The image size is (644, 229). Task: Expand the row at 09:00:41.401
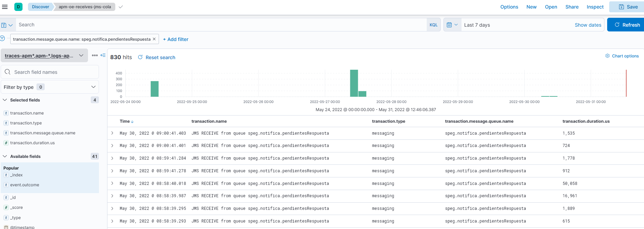coord(112,146)
